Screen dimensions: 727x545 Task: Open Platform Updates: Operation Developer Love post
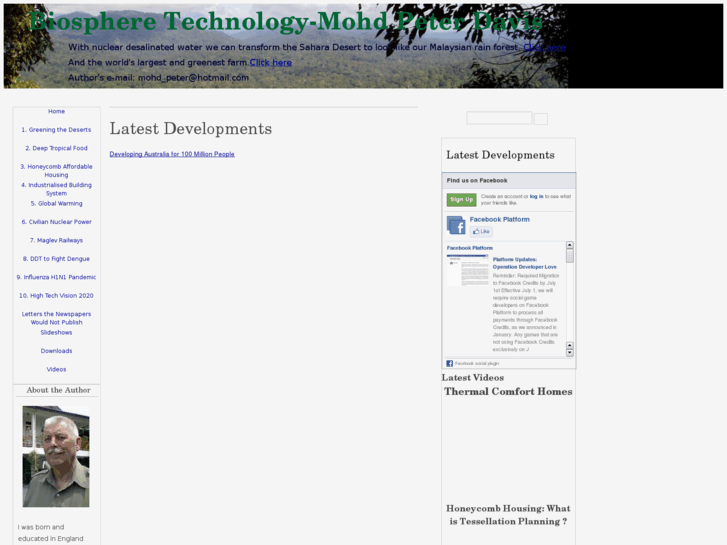[x=524, y=263]
